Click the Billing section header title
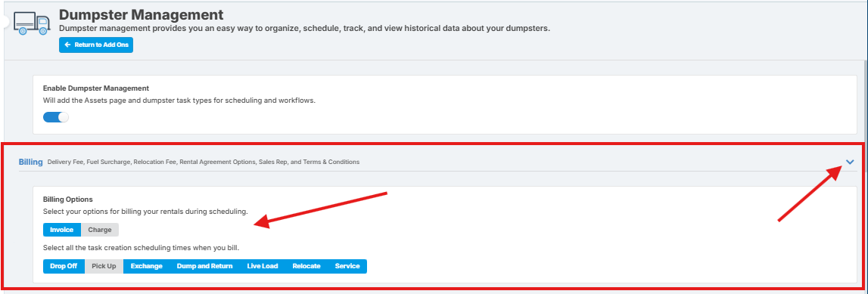The height and width of the screenshot is (294, 868). tap(31, 162)
